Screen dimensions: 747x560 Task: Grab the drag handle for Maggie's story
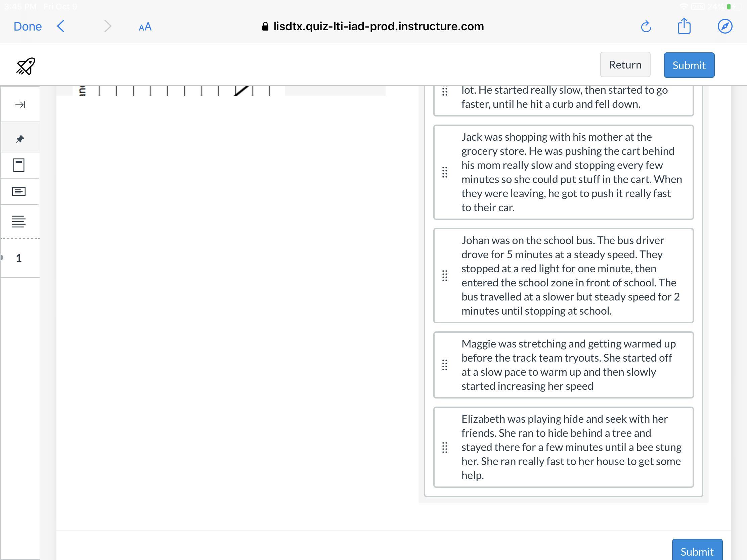click(x=444, y=365)
